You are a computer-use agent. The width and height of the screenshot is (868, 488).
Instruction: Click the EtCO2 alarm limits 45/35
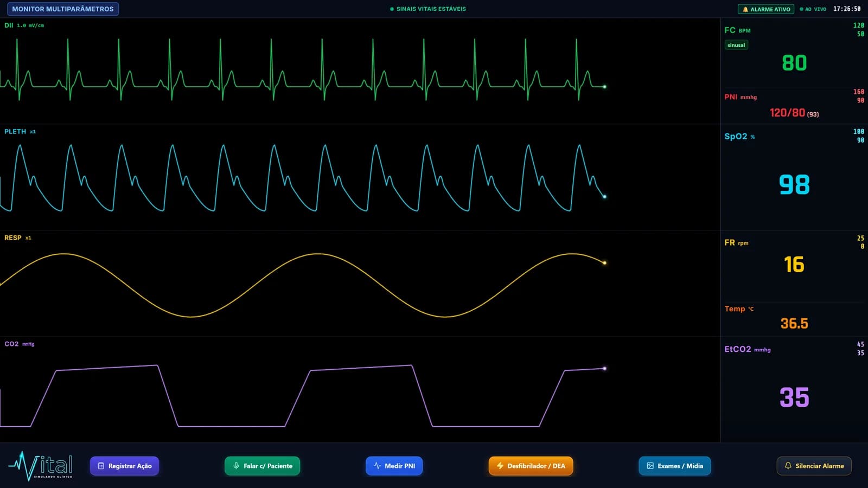tap(860, 349)
